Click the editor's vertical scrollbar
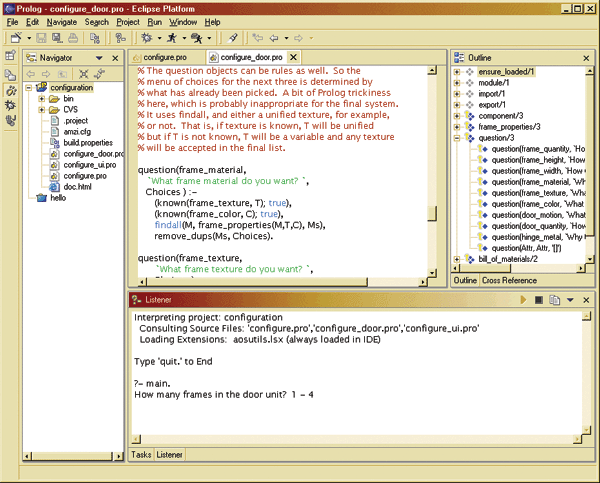600x483 pixels. pyautogui.click(x=432, y=180)
